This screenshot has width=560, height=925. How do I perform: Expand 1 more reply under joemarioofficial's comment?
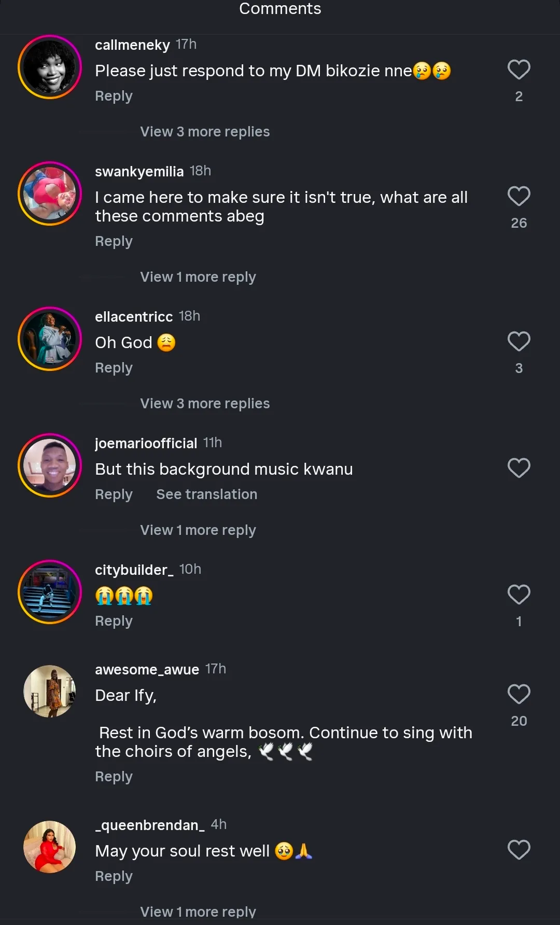[x=198, y=530]
